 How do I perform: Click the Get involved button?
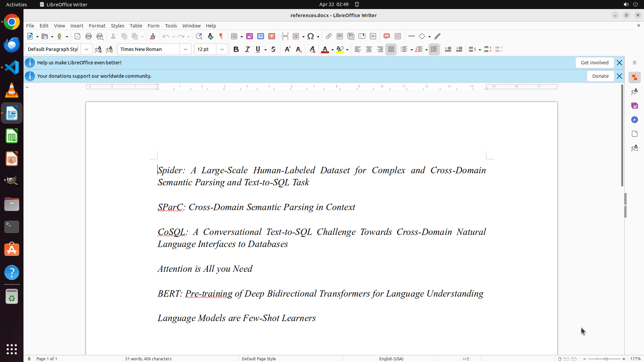click(x=594, y=63)
